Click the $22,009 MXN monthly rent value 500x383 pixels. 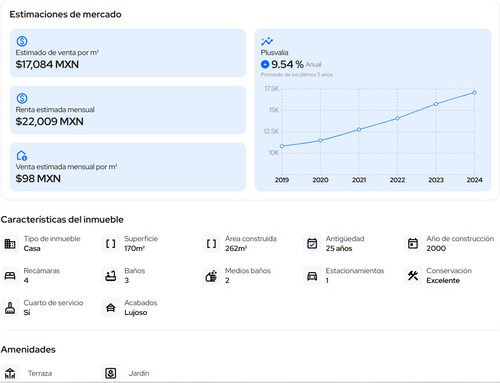click(x=50, y=121)
